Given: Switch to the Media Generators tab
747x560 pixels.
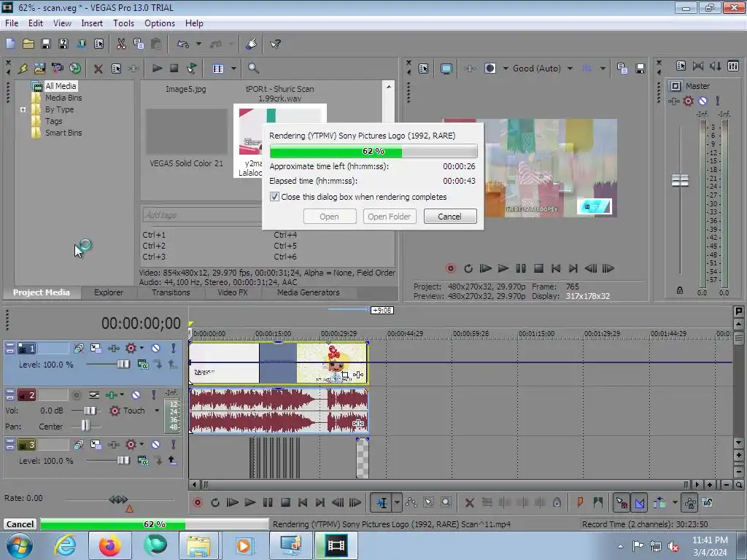Looking at the screenshot, I should (x=309, y=292).
